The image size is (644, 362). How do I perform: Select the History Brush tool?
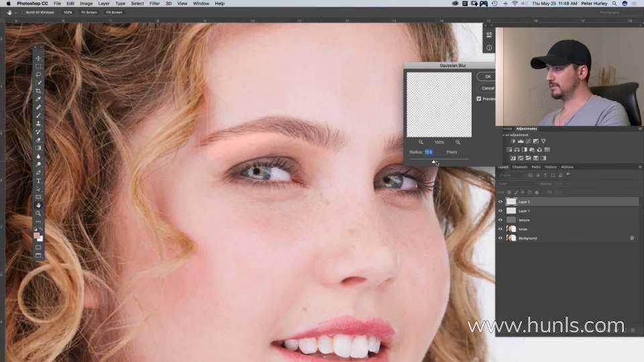[38, 132]
